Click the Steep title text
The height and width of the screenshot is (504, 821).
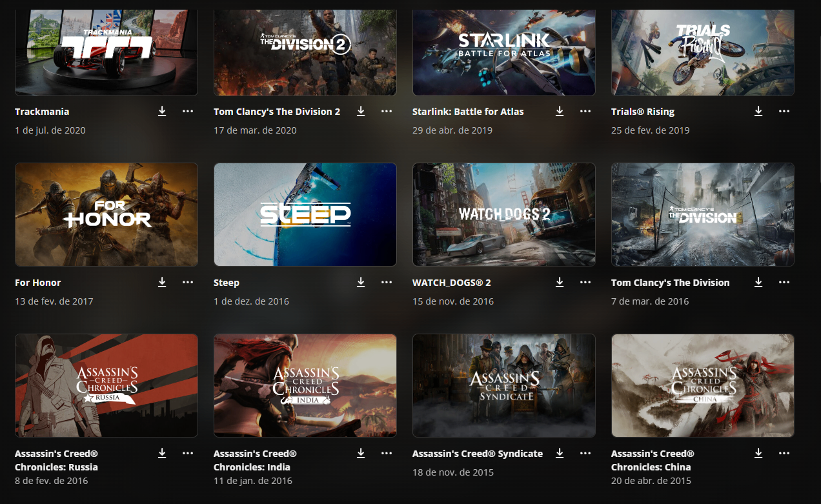pyautogui.click(x=227, y=283)
